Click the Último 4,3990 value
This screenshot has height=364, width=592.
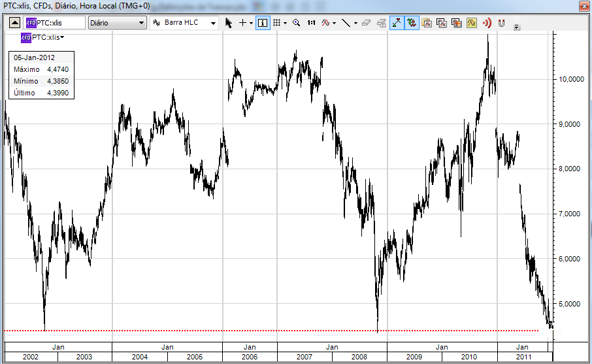(58, 93)
